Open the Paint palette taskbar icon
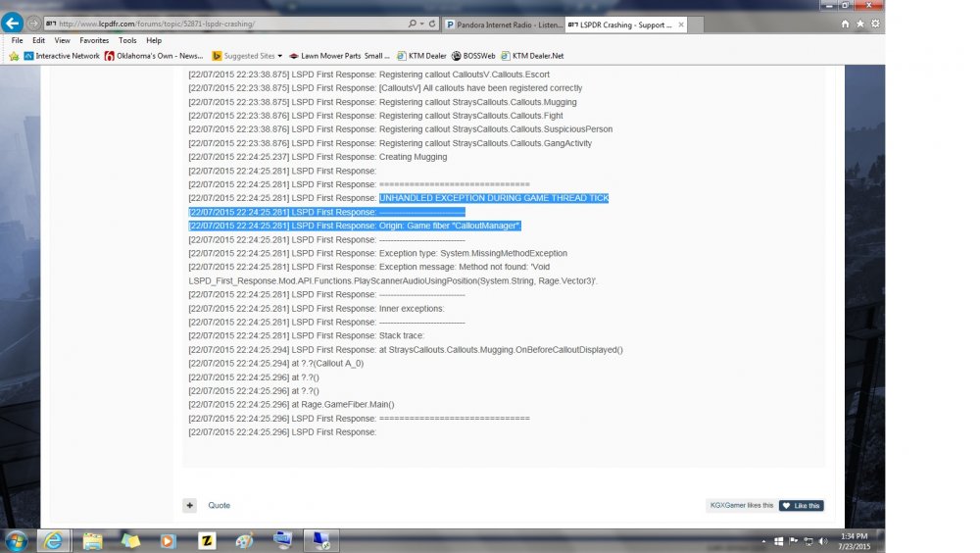The image size is (980, 553). click(244, 540)
